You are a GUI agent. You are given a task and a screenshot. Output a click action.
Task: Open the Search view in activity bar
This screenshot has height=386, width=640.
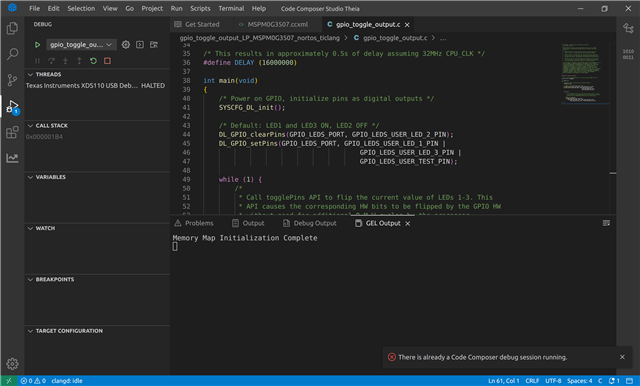pos(12,54)
